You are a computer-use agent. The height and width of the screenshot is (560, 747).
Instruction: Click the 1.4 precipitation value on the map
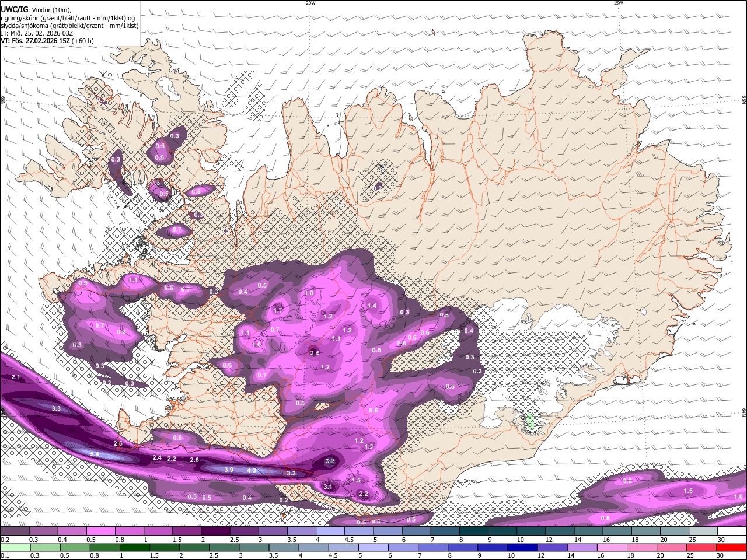[x=372, y=306]
